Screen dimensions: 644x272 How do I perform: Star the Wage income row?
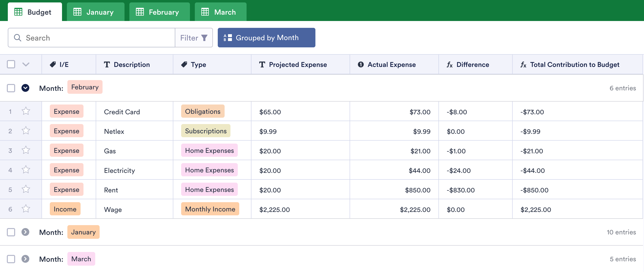pyautogui.click(x=26, y=209)
